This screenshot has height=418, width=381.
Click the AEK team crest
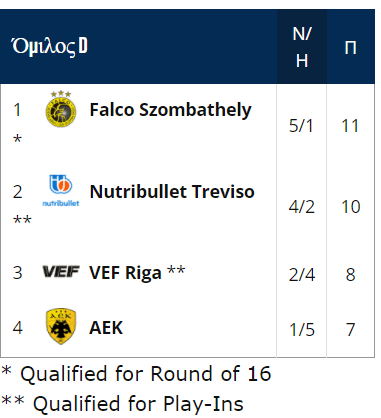pos(61,326)
